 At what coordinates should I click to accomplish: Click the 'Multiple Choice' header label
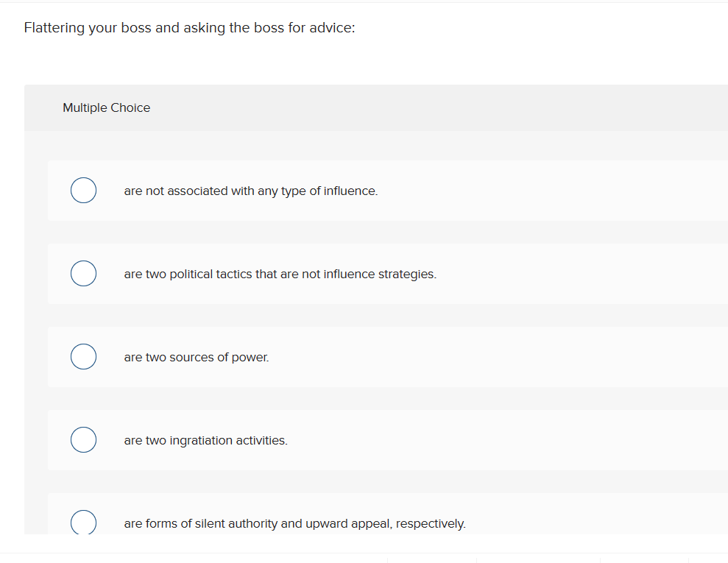[106, 107]
